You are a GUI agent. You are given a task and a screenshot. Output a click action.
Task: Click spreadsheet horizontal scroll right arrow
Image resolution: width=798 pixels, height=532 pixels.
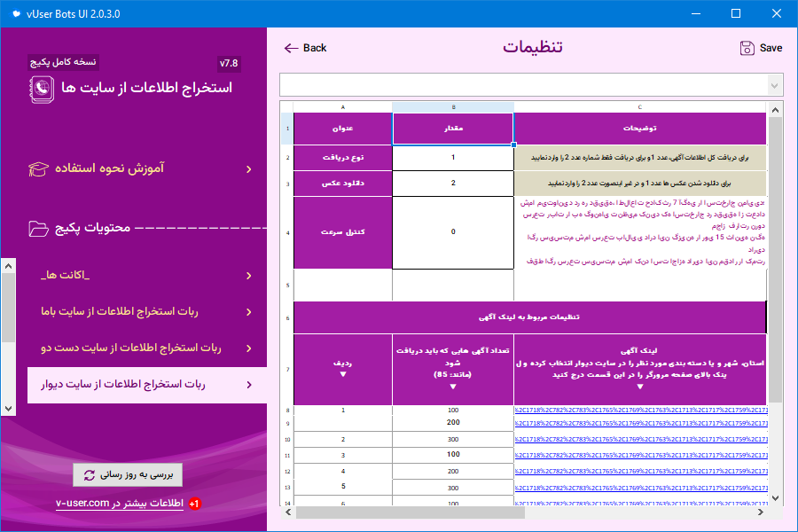[761, 512]
